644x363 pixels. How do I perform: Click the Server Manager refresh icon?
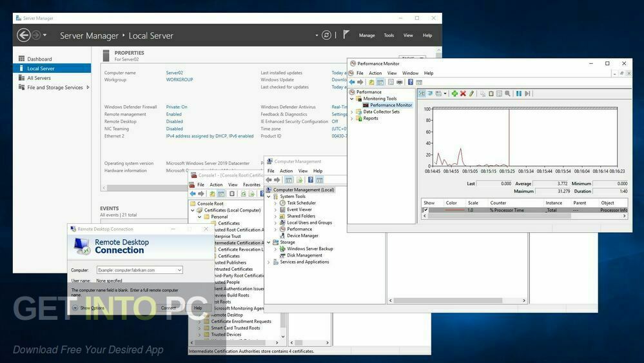tap(327, 35)
